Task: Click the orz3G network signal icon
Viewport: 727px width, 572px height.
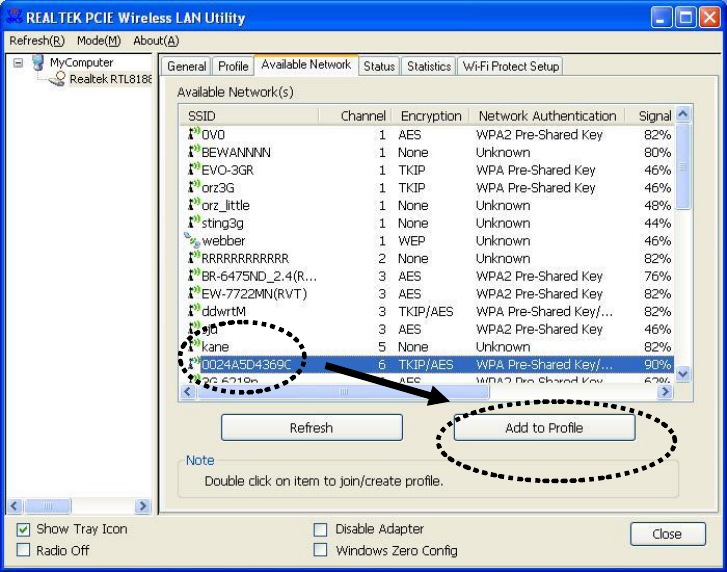Action: pos(194,186)
